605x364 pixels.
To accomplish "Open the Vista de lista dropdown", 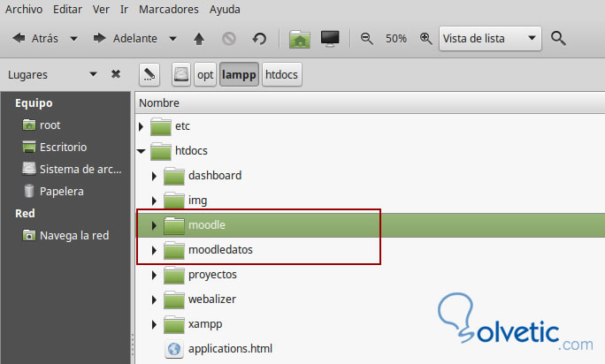I will click(490, 39).
